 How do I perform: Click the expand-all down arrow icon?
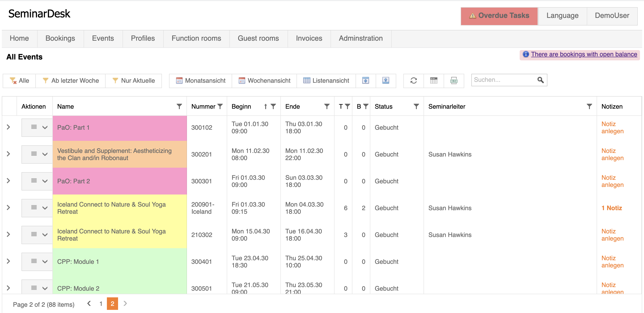(366, 80)
